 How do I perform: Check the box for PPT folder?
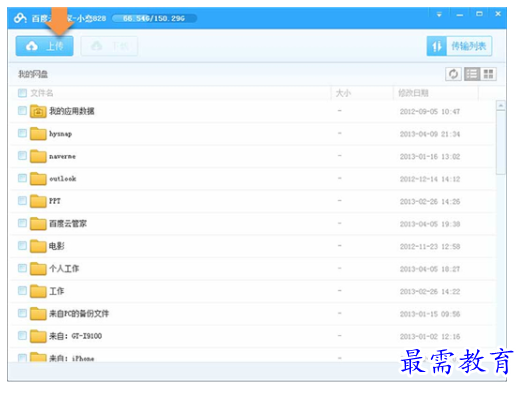pos(22,200)
